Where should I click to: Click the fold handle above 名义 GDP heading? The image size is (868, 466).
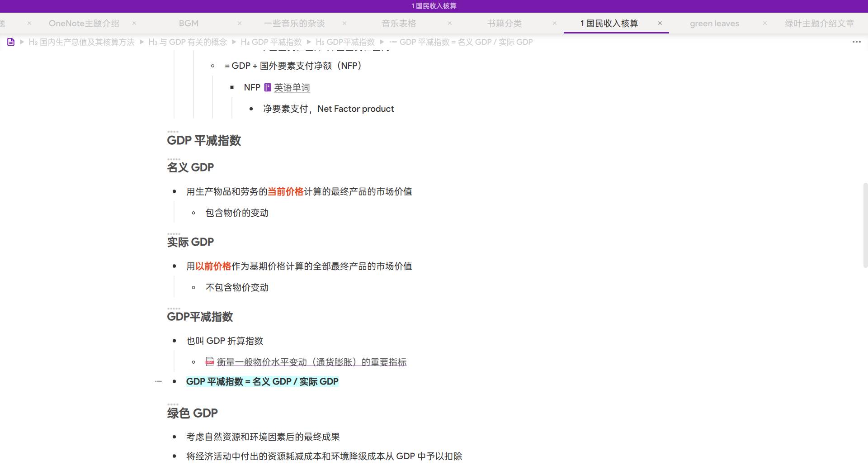pyautogui.click(x=174, y=159)
